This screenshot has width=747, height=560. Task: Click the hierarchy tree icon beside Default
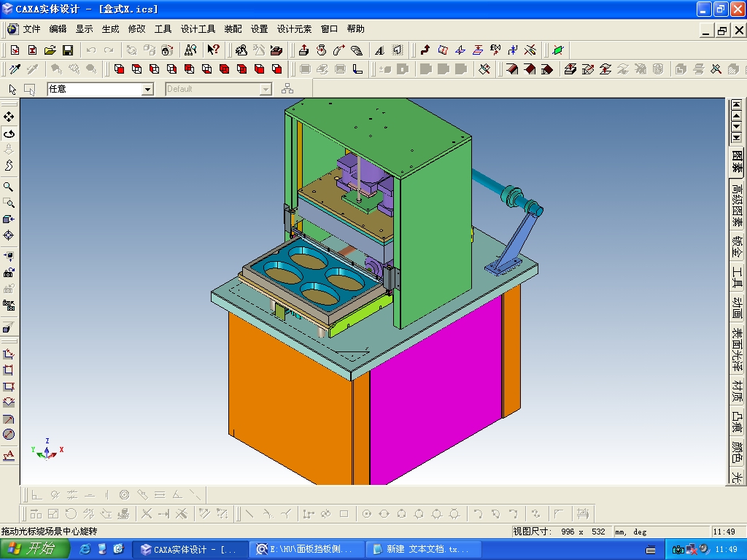tap(287, 89)
